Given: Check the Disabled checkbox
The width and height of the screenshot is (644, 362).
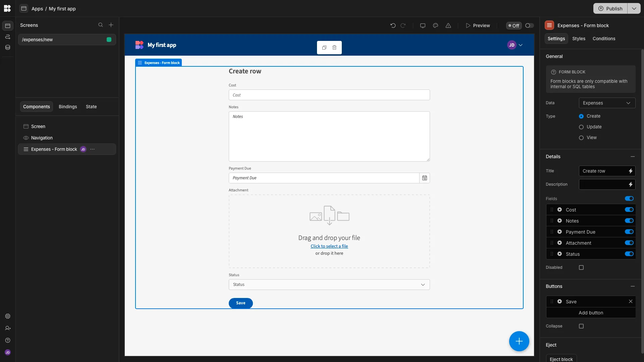Looking at the screenshot, I should coord(581,267).
